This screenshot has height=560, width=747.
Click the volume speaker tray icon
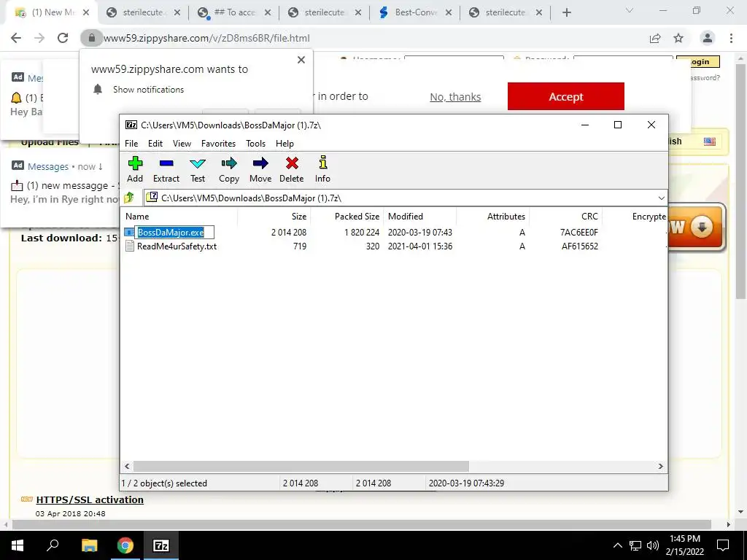653,545
